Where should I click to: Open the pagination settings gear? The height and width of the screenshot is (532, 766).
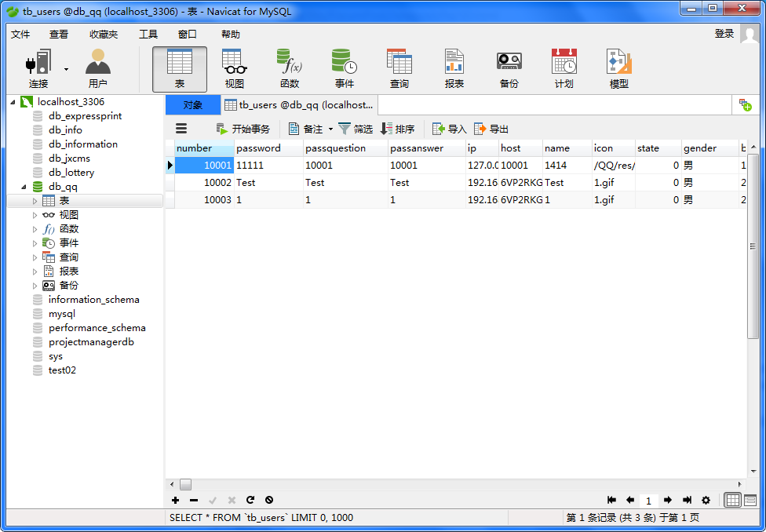(706, 500)
